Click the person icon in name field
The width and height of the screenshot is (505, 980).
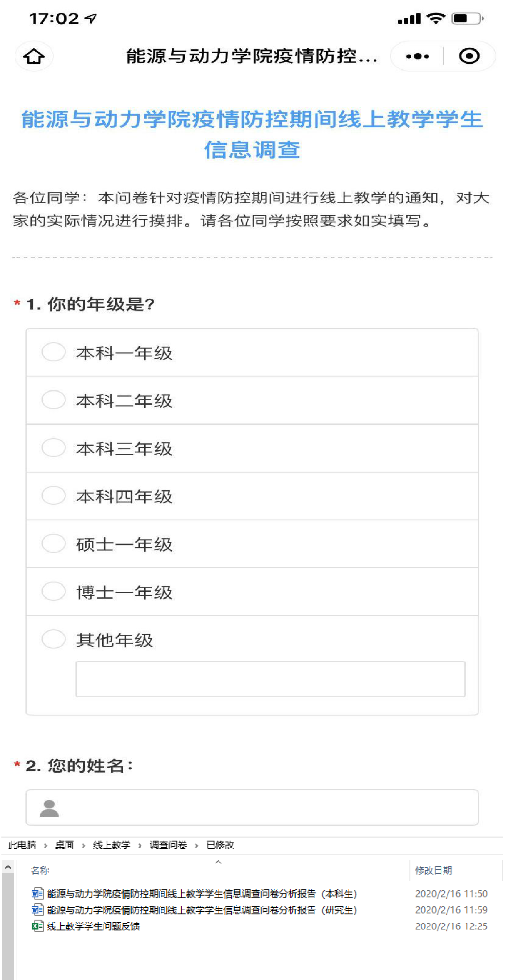pos(49,808)
